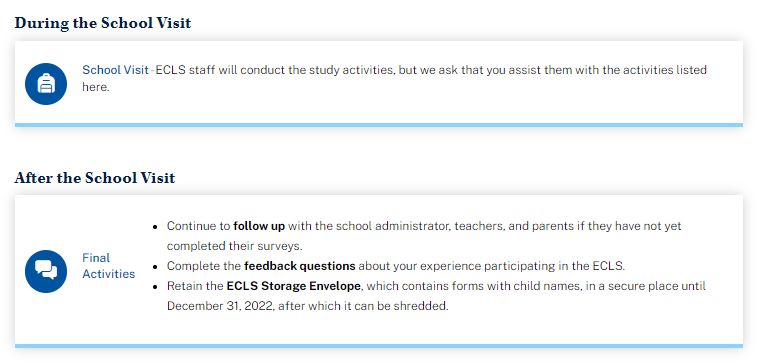The width and height of the screenshot is (759, 363).
Task: Click the December 31, 2022 shredding text
Action: coord(308,306)
